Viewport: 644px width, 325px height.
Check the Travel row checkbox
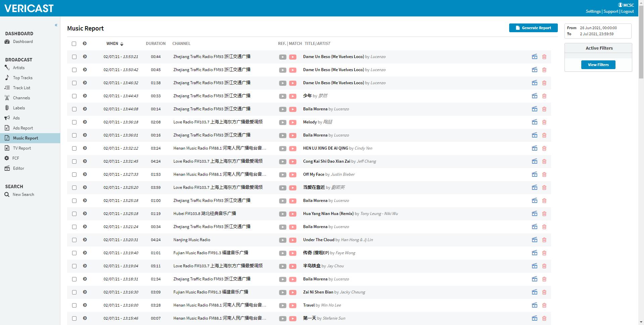74,305
